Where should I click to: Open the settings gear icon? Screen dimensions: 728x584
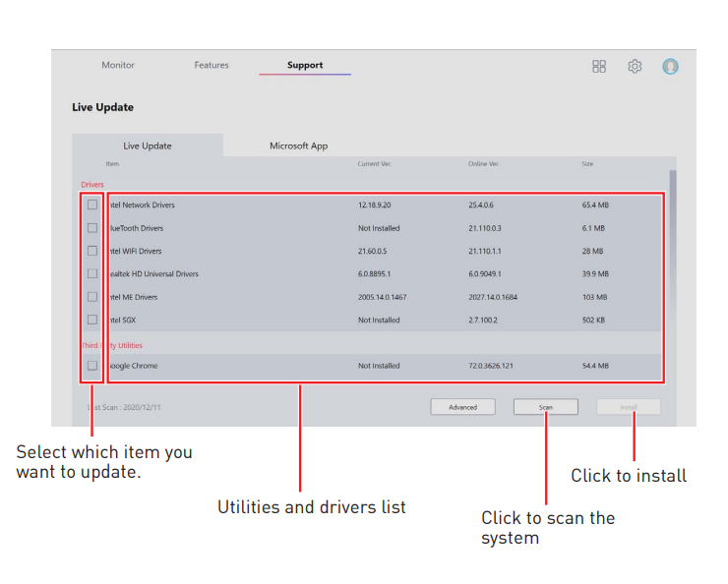635,66
